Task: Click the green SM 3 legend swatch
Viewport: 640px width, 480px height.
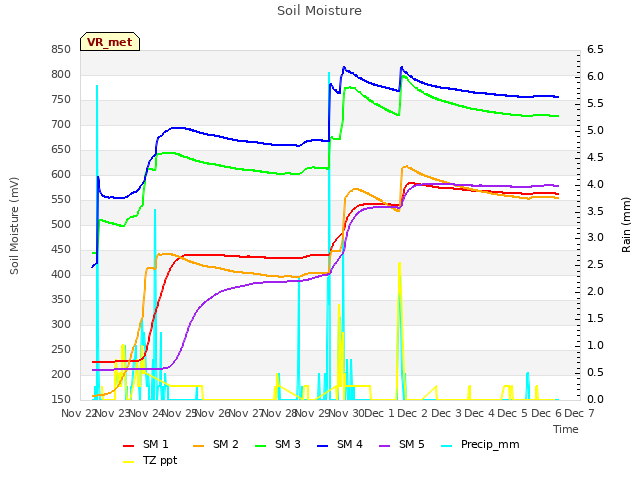Action: click(261, 446)
